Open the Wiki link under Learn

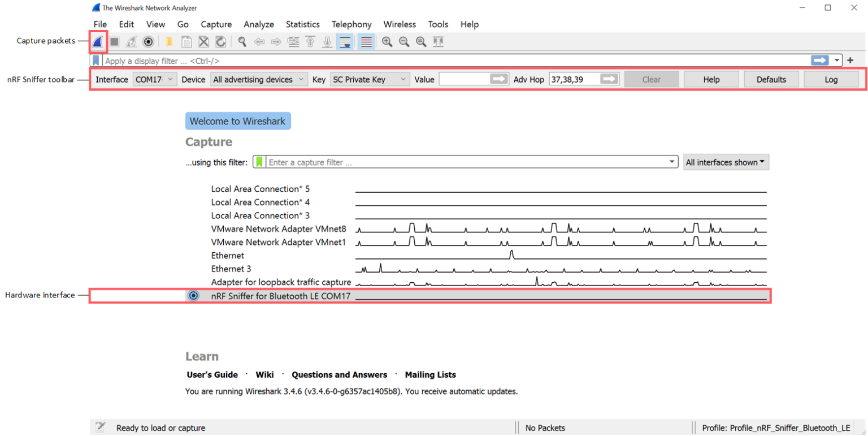point(264,374)
